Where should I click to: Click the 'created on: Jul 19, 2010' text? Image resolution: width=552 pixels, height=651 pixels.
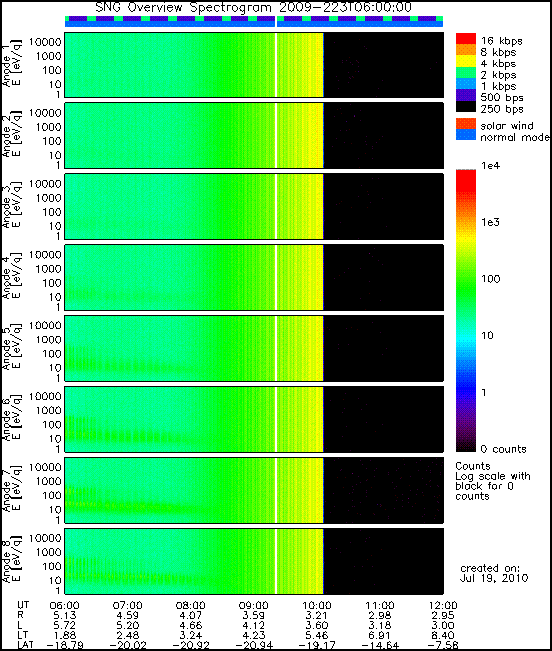pos(494,573)
